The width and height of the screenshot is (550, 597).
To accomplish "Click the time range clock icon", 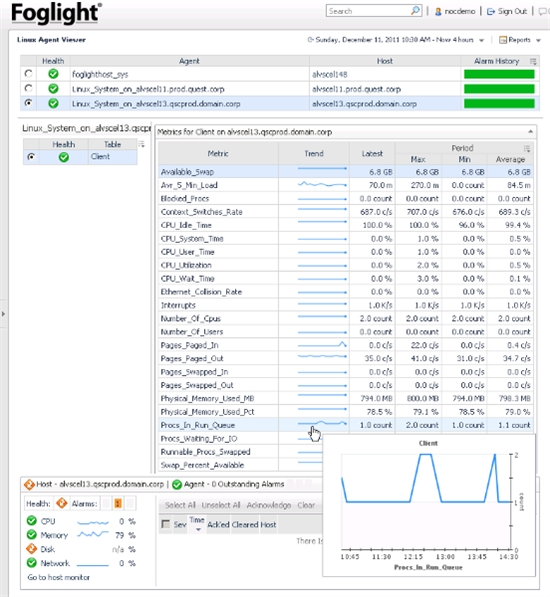I will (311, 40).
